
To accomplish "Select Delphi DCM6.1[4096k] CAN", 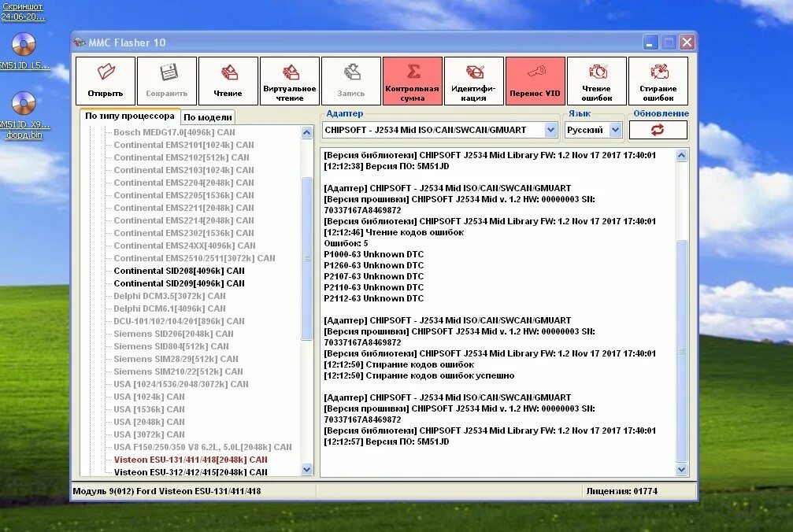I will [169, 308].
